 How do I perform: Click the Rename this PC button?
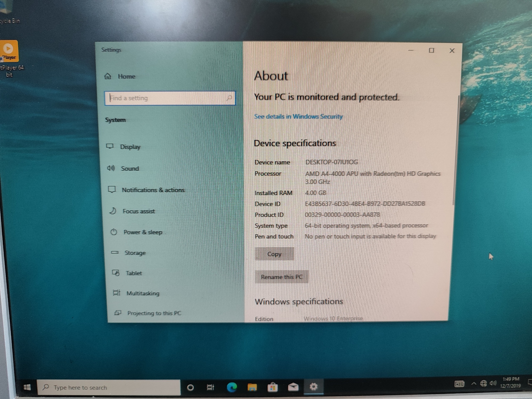[282, 277]
